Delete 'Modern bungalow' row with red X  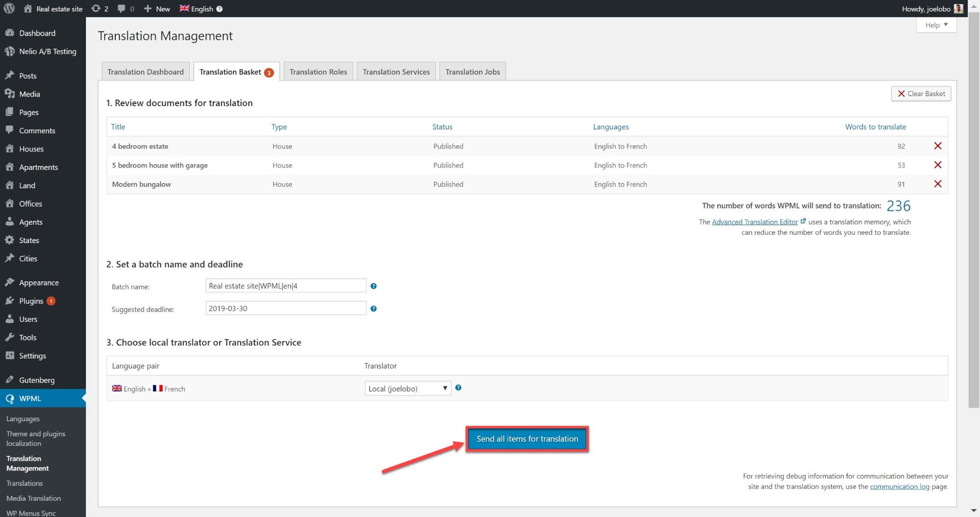(937, 184)
